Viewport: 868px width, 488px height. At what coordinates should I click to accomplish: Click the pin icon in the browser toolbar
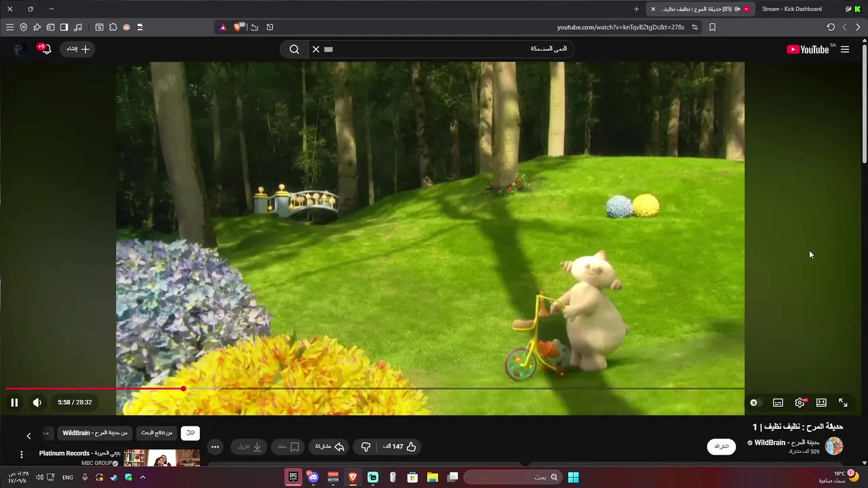click(x=37, y=27)
